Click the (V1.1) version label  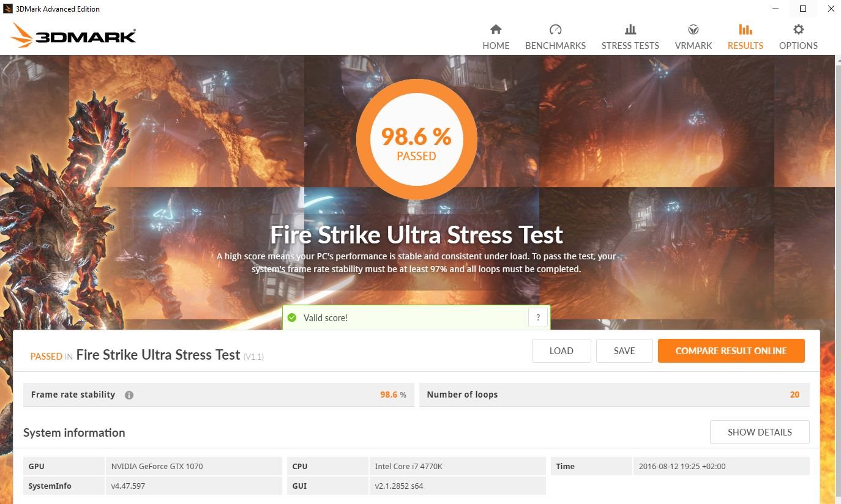[x=253, y=357]
